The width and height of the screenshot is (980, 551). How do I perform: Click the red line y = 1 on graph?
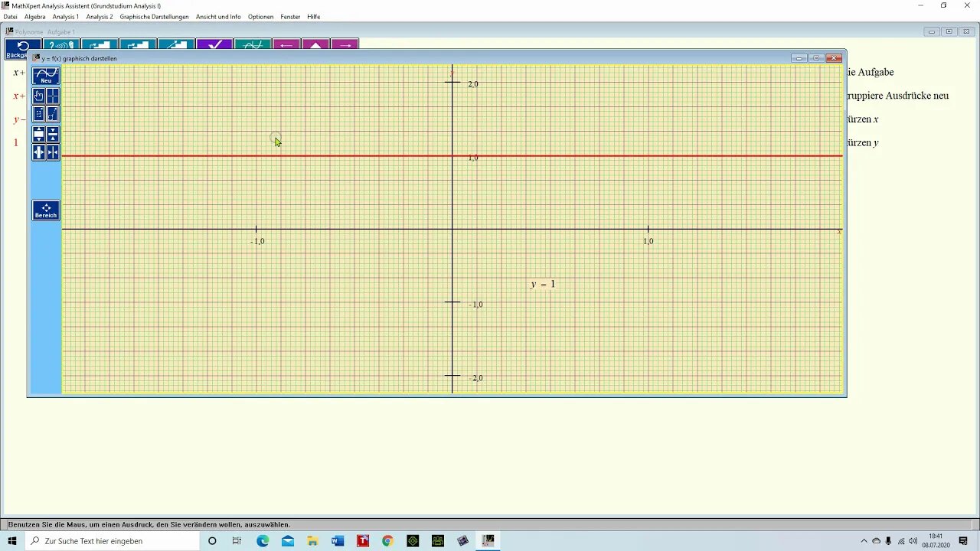pyautogui.click(x=452, y=156)
